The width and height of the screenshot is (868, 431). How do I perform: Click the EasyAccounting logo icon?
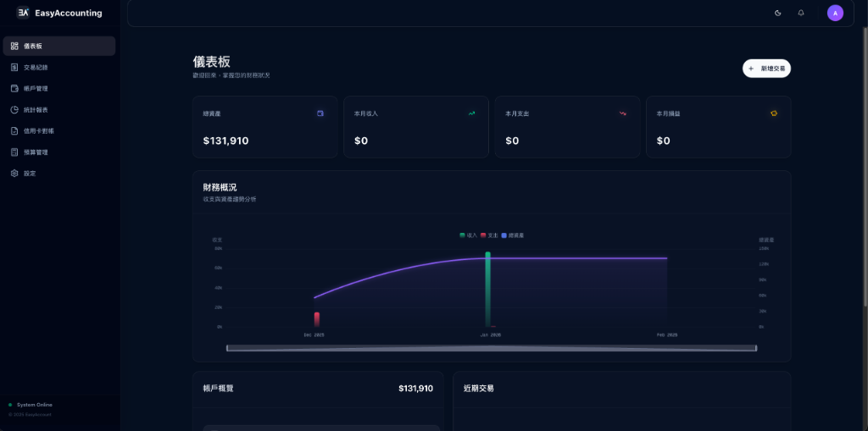[23, 13]
